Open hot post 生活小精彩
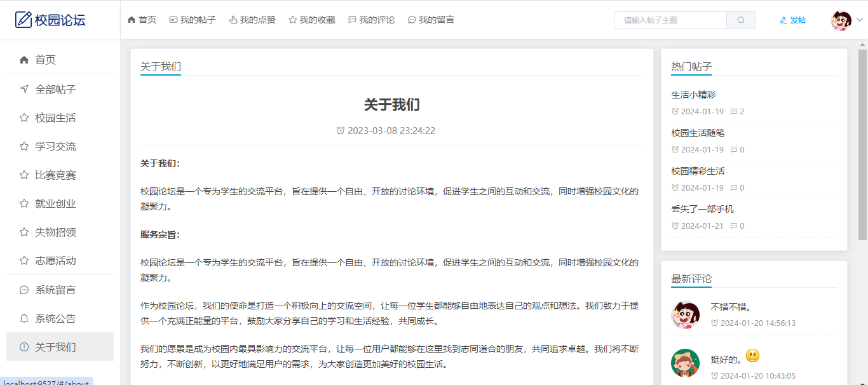Screen dimensions: 868x385 [x=693, y=95]
